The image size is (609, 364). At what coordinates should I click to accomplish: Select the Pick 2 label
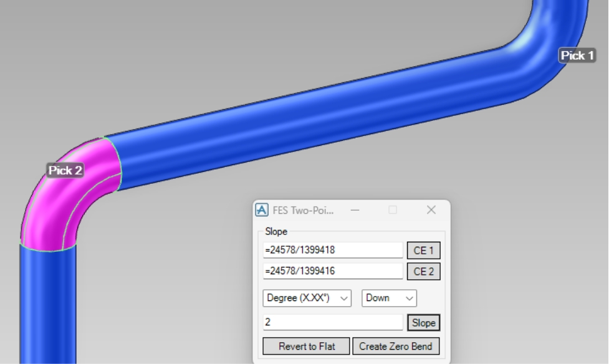pyautogui.click(x=65, y=170)
